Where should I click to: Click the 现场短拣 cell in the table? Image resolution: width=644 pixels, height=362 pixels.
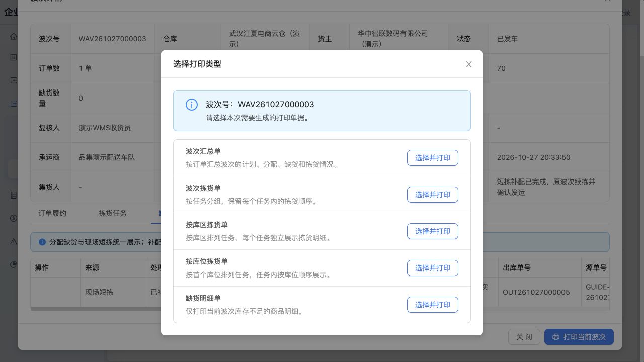coord(99,292)
